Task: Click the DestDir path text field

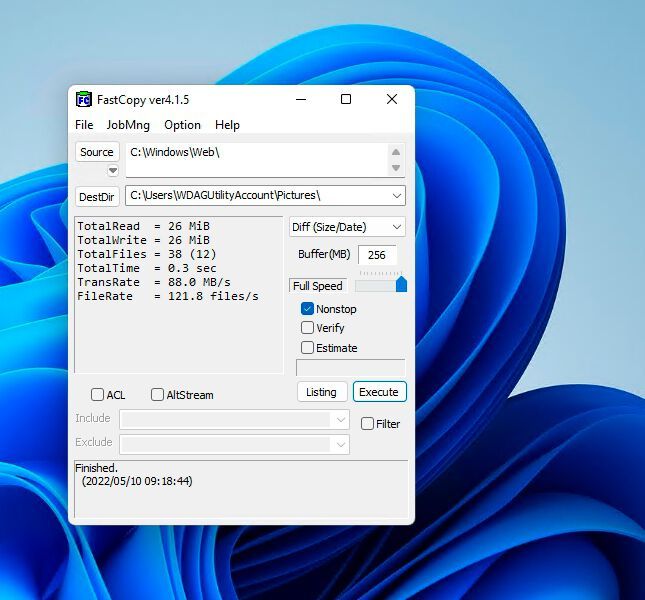Action: click(258, 195)
